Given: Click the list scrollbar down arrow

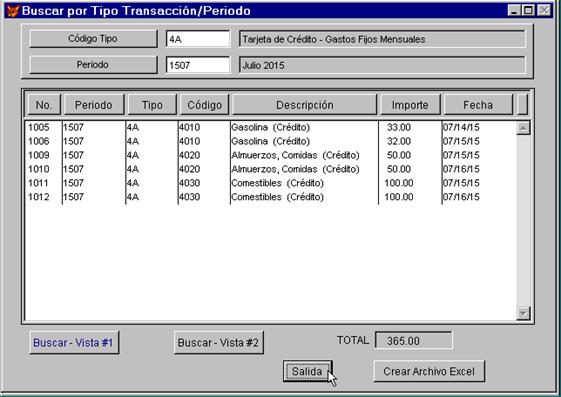Looking at the screenshot, I should pos(523,313).
